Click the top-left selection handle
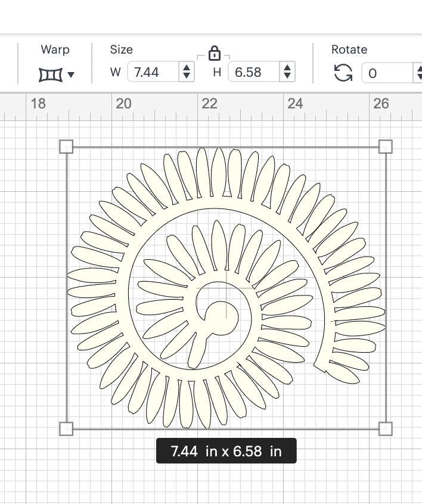This screenshot has width=422, height=504. (66, 147)
